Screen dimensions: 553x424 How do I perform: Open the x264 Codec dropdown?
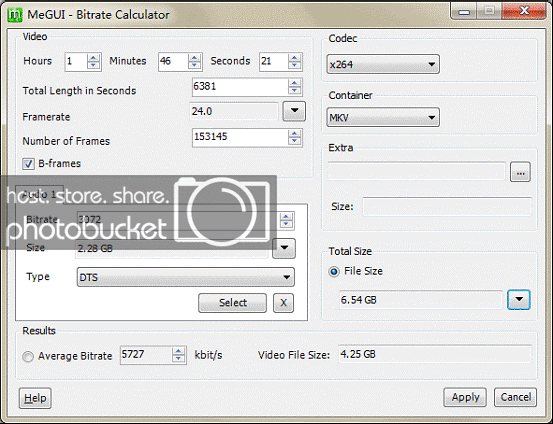383,64
